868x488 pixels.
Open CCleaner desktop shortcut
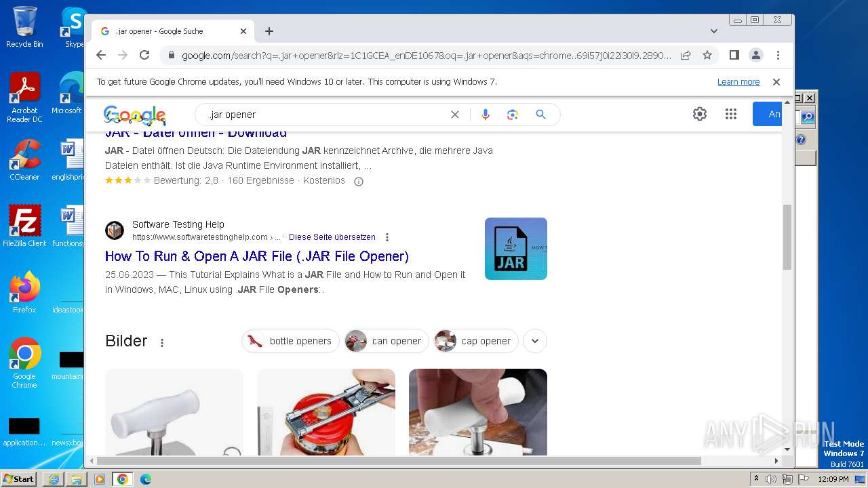24,160
